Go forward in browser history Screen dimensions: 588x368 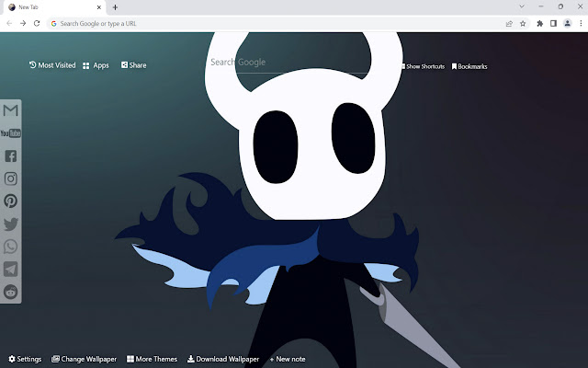(23, 23)
